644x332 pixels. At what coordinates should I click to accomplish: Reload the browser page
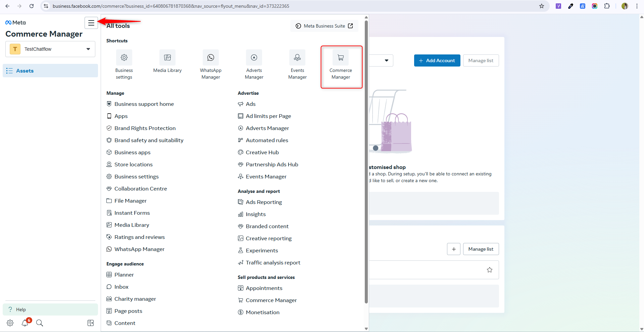(x=32, y=6)
